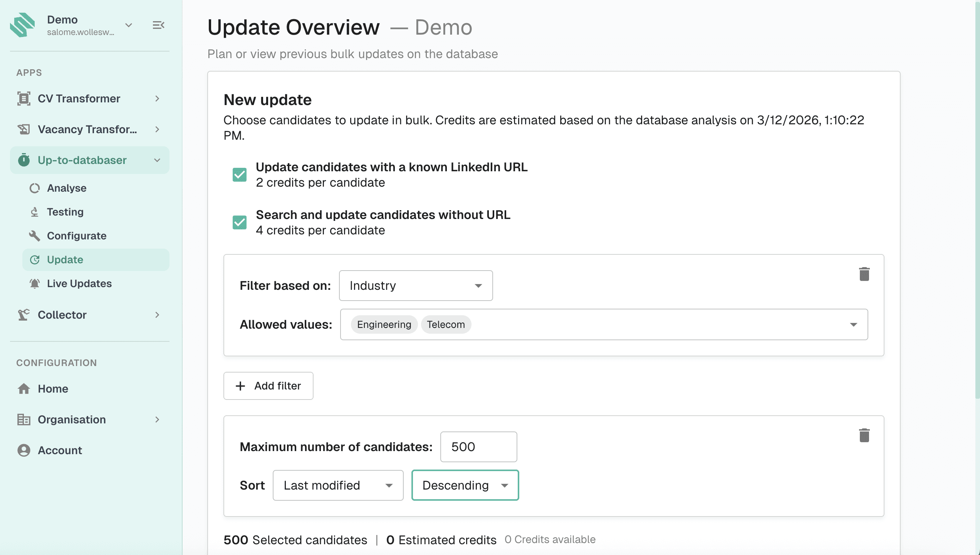Click the maximum number of candidates field
The image size is (980, 555).
click(478, 447)
